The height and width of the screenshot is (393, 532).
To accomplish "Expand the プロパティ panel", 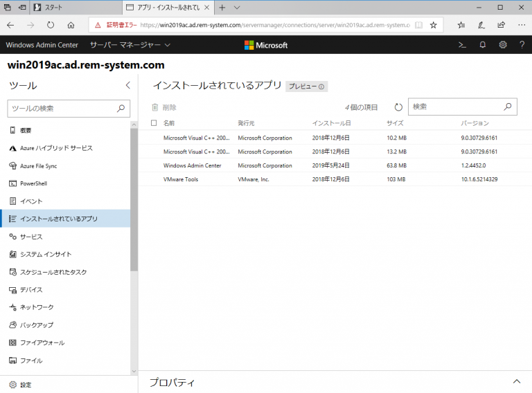I will point(516,381).
